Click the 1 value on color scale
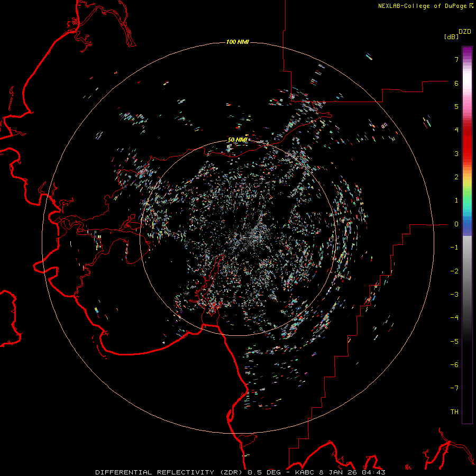 (456, 200)
